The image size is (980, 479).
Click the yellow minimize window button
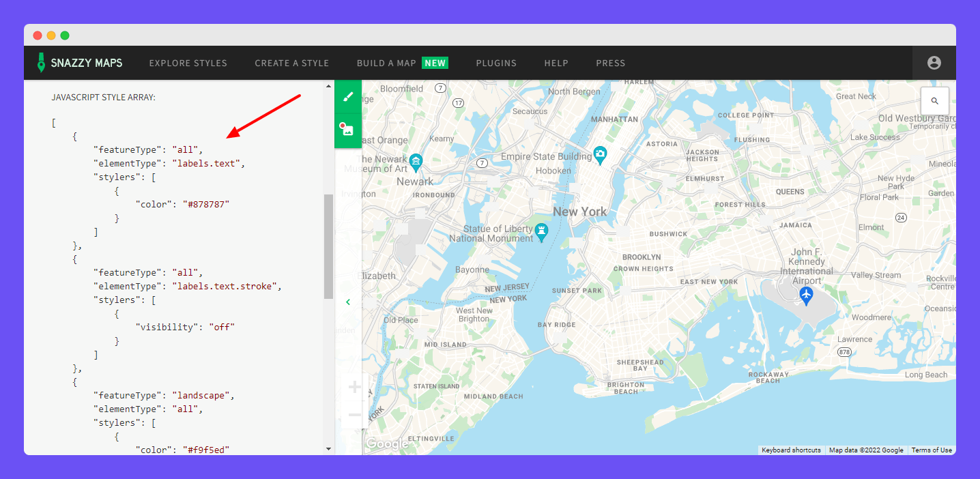click(x=51, y=35)
